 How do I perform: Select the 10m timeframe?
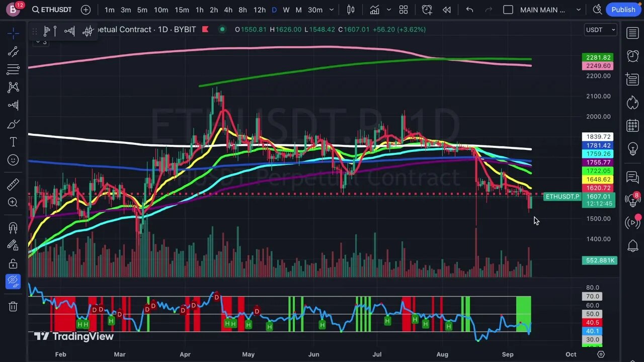click(161, 10)
